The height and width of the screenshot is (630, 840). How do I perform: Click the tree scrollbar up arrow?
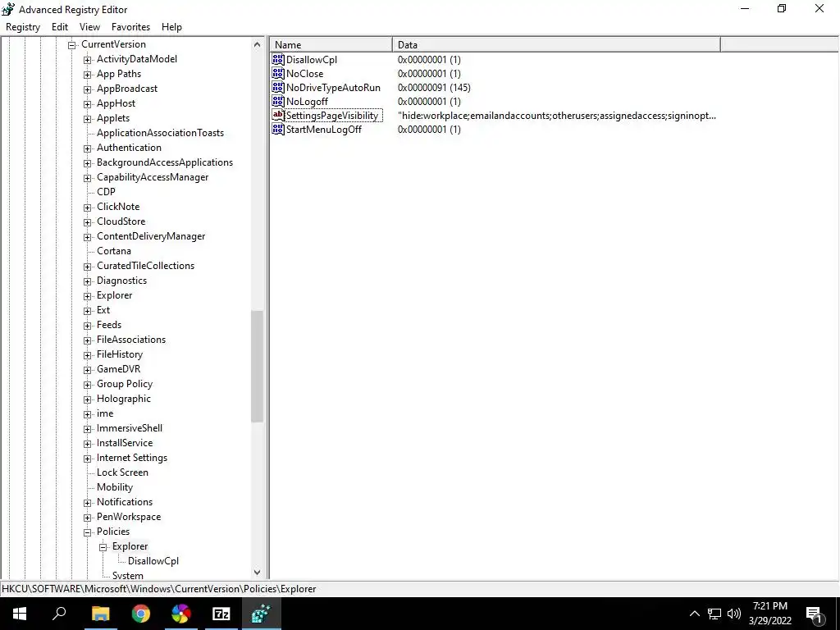257,45
